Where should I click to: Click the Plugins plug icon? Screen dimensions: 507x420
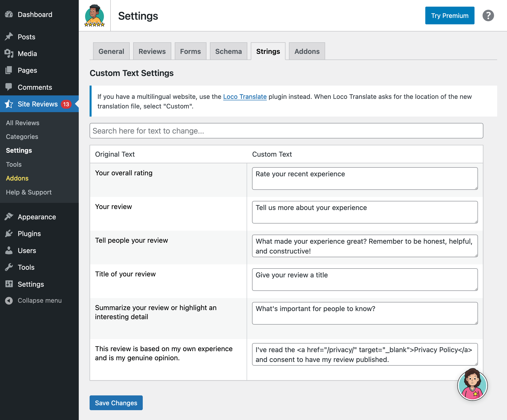(9, 233)
